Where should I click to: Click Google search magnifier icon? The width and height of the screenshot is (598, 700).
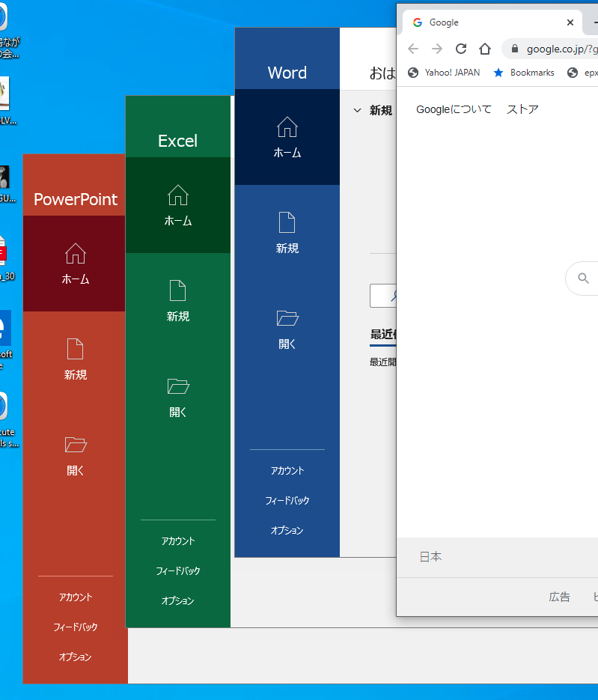pos(583,278)
